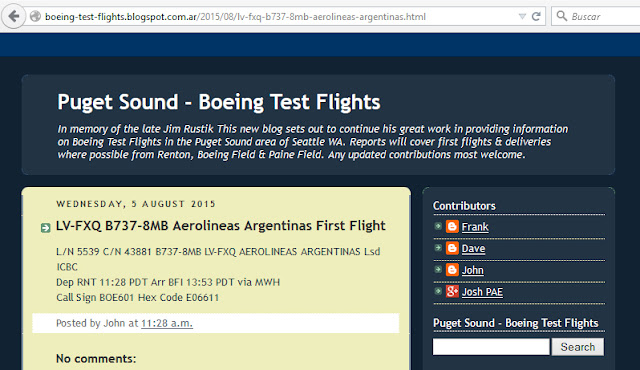Click the Blogger icon beside Frank

[452, 226]
